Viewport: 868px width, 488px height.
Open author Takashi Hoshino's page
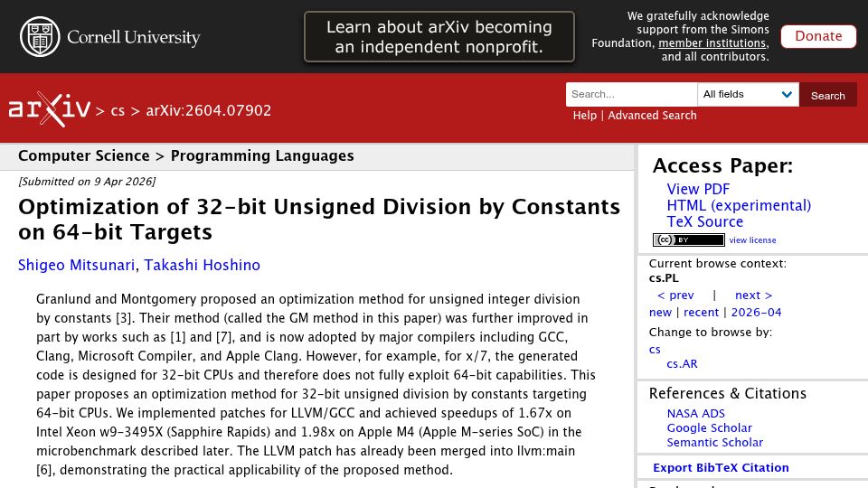click(x=202, y=265)
